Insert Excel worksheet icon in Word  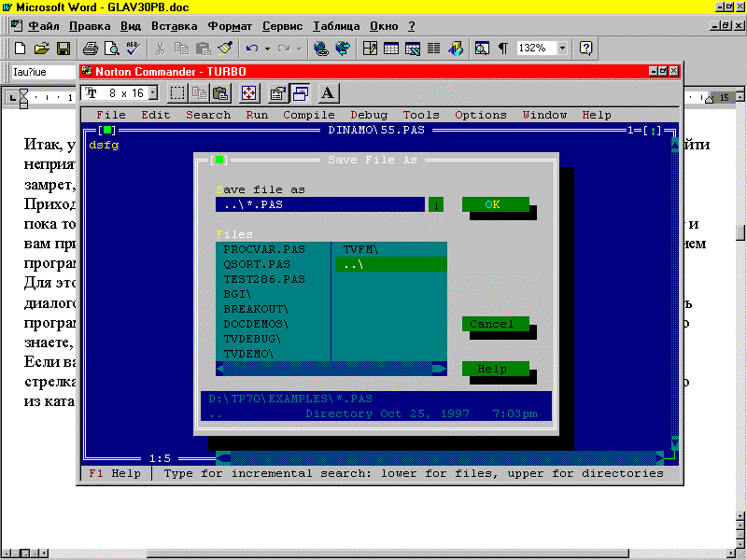coord(413,49)
